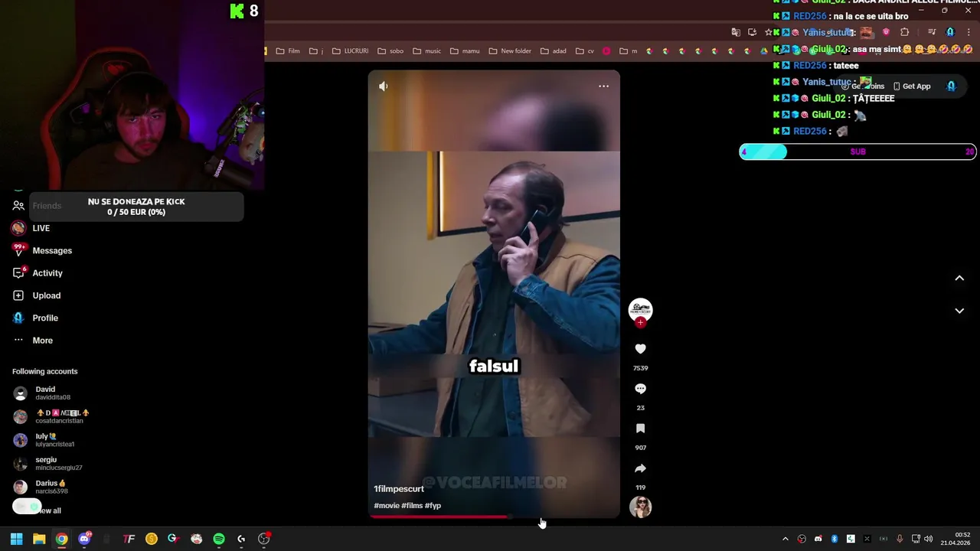Share the video with the arrow icon
980x551 pixels.
click(641, 468)
